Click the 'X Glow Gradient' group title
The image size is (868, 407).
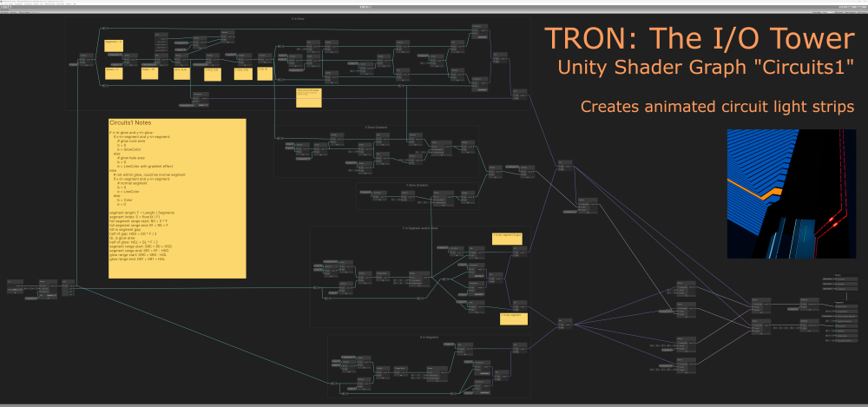tap(376, 128)
